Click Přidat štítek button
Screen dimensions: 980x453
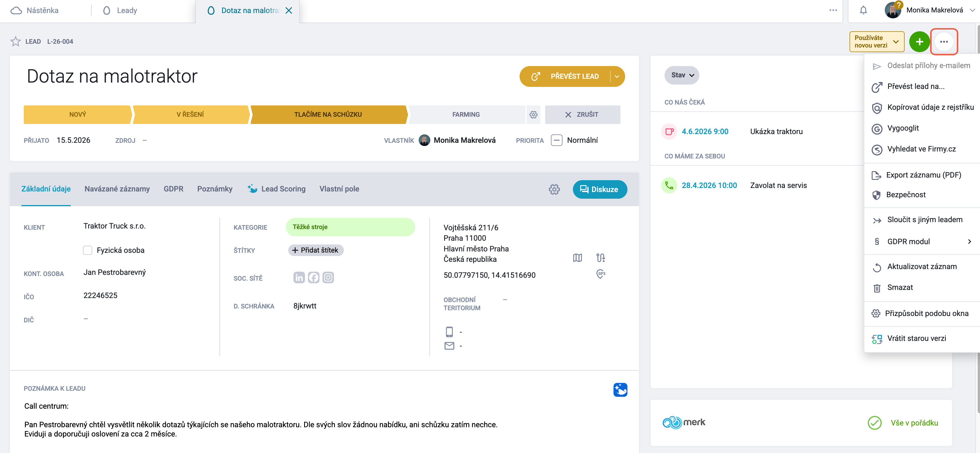click(316, 250)
